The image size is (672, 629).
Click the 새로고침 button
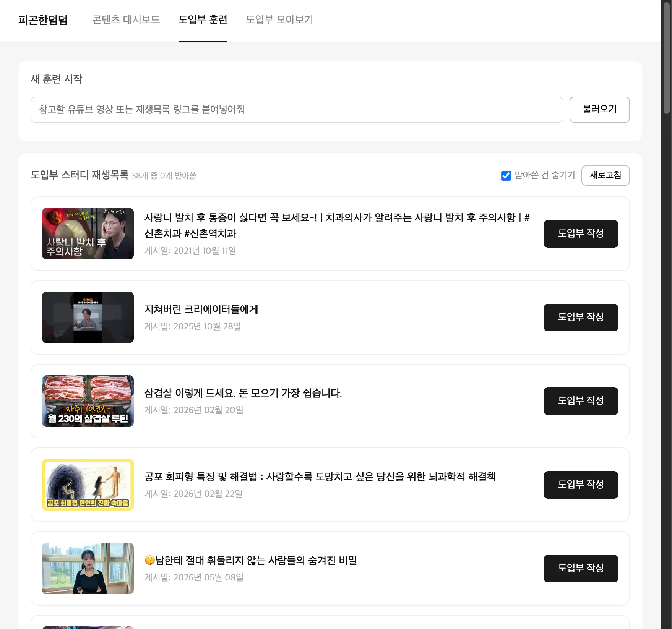(x=605, y=175)
